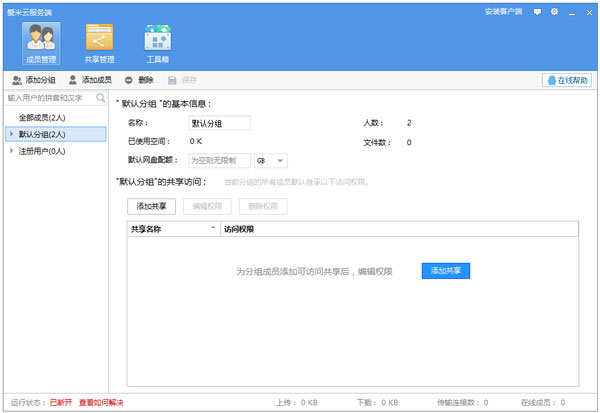Click the 编辑权限 button

pos(207,206)
